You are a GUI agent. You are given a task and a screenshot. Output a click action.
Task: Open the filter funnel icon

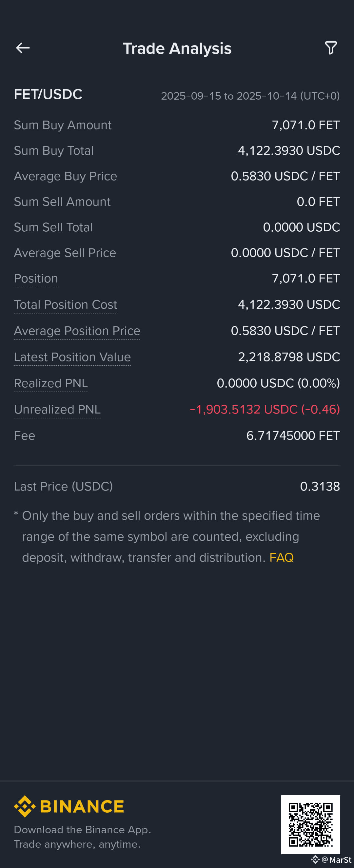tap(331, 48)
